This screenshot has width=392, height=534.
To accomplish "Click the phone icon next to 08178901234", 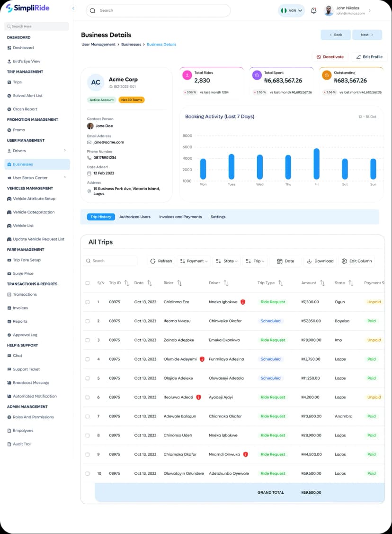I will click(x=89, y=158).
